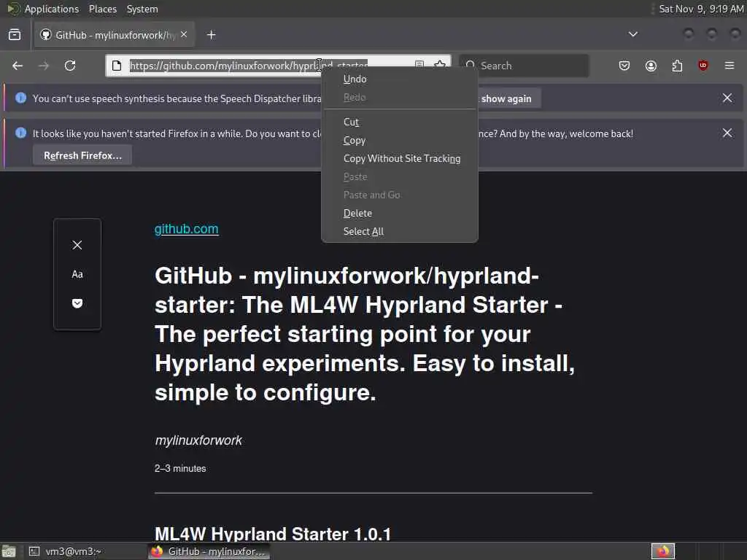This screenshot has width=747, height=560.
Task: Open the github.com link
Action: [x=186, y=229]
